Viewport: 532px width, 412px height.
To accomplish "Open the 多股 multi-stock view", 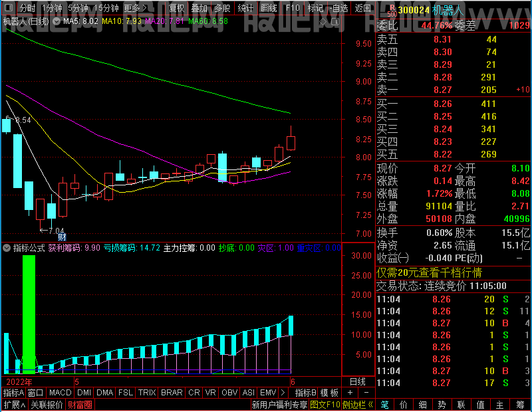I will 222,8.
